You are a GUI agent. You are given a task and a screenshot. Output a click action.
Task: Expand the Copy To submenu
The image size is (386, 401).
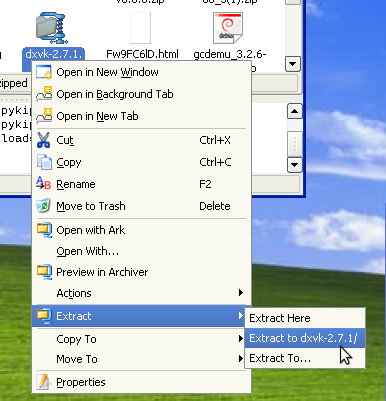click(141, 339)
